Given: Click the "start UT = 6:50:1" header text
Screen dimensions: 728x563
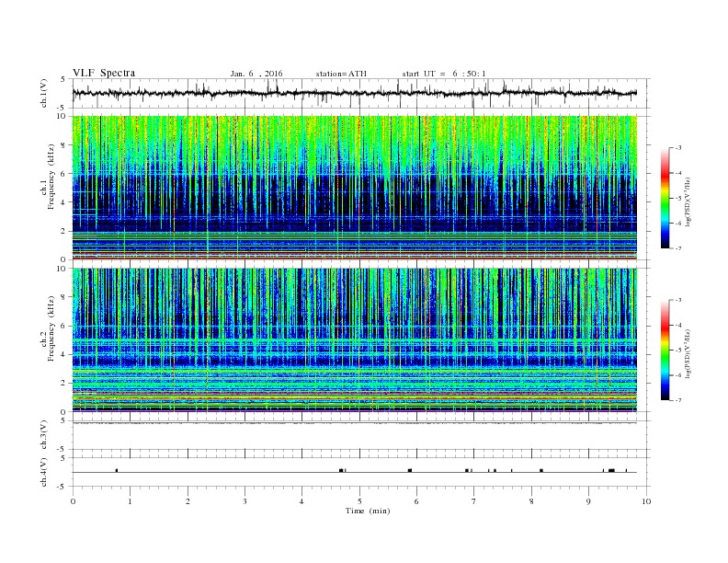Looking at the screenshot, I should pyautogui.click(x=444, y=74).
